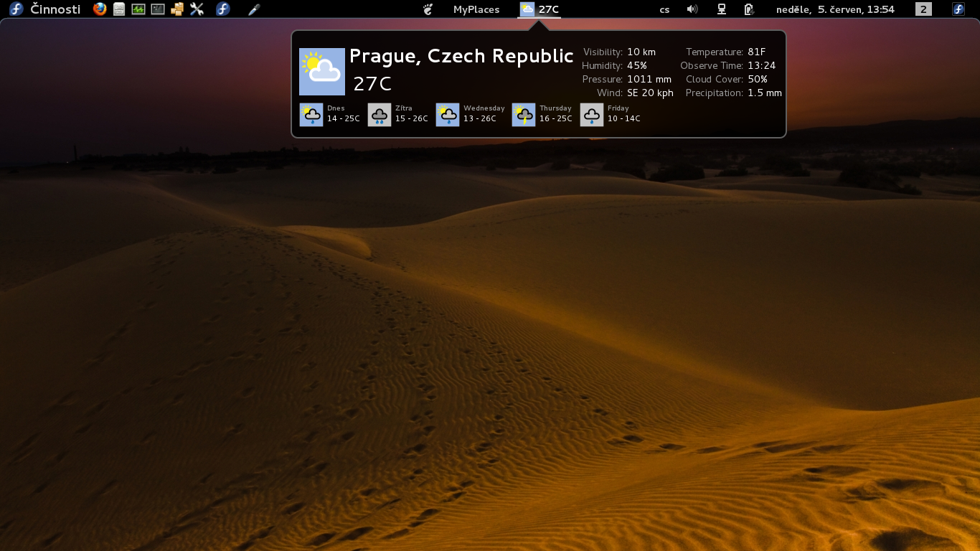Click Friday forecast range 10 - 14C

624,119
